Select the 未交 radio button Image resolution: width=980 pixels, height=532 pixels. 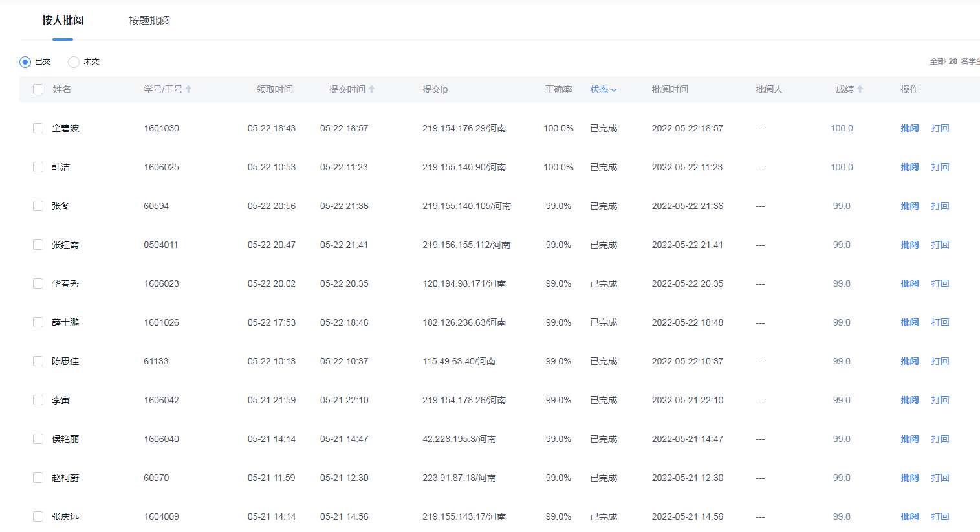74,62
